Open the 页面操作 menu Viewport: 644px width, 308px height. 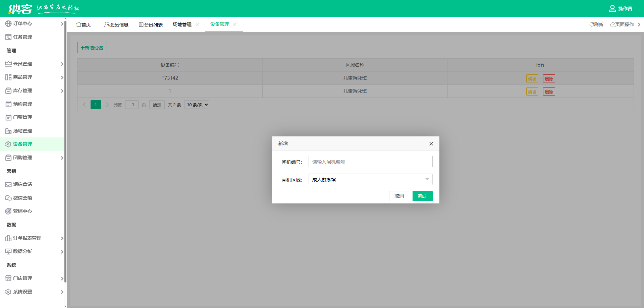(x=623, y=24)
